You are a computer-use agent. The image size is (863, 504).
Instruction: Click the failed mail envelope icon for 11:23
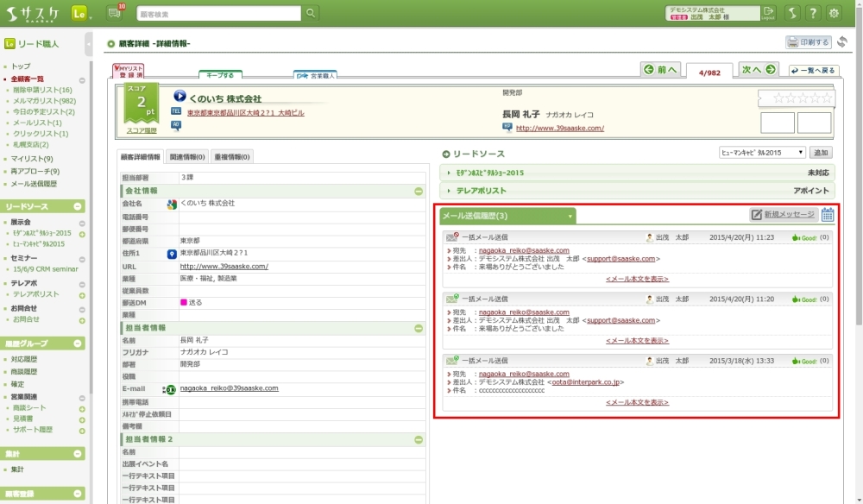[452, 237]
